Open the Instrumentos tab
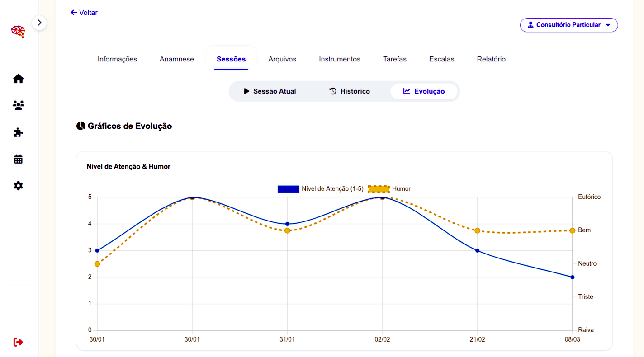This screenshot has width=644, height=357. click(340, 59)
